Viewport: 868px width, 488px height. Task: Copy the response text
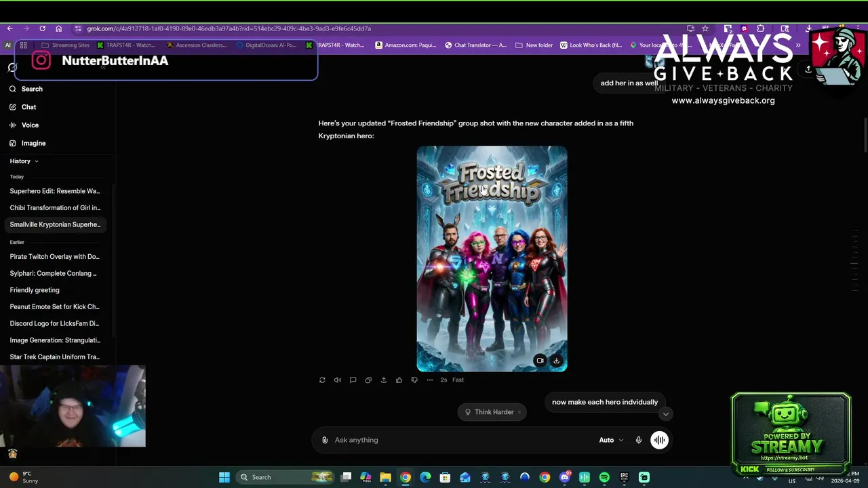click(x=368, y=380)
